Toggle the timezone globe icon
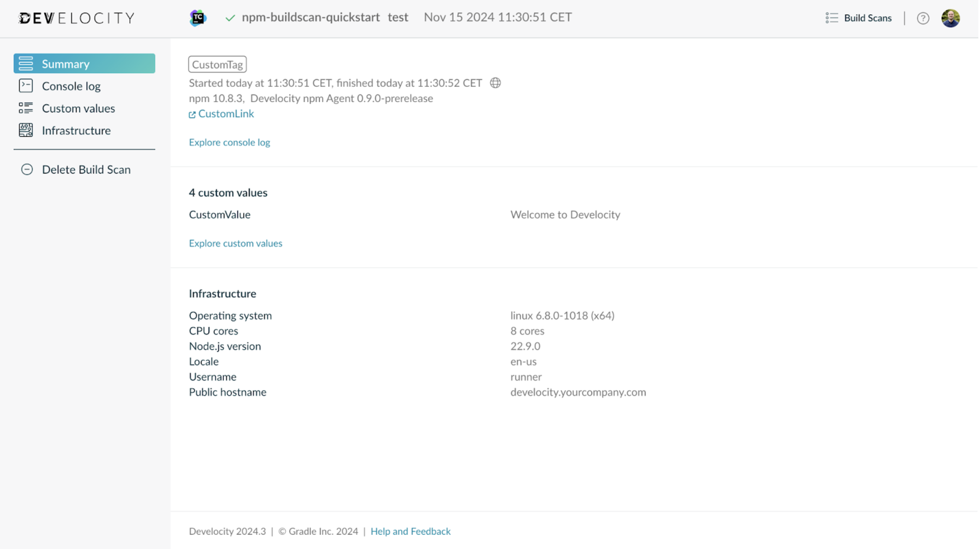The width and height of the screenshot is (980, 549). (x=495, y=83)
